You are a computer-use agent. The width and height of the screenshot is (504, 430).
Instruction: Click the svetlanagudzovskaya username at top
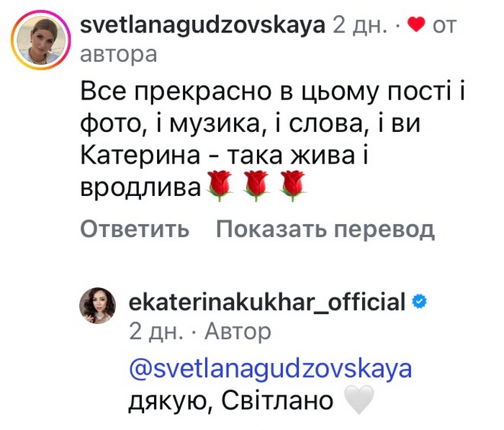[x=202, y=25]
